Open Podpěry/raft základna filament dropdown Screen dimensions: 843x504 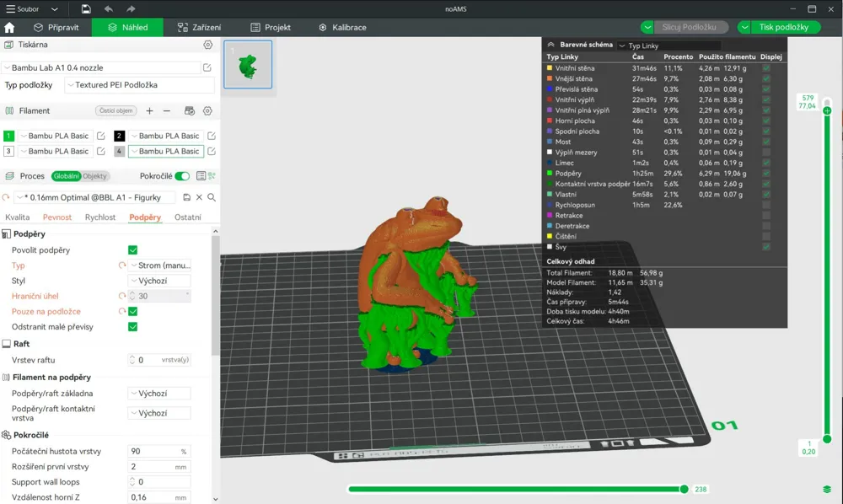[159, 394]
